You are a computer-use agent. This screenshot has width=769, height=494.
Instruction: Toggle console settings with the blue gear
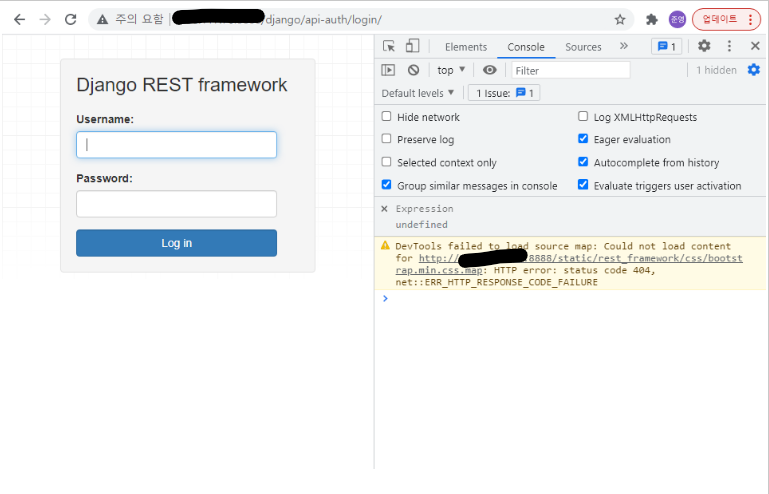[754, 70]
